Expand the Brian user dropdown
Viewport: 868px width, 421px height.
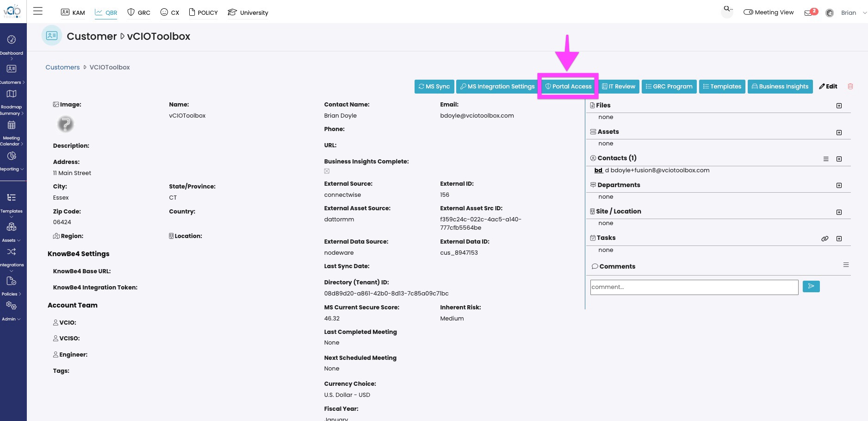(x=864, y=13)
